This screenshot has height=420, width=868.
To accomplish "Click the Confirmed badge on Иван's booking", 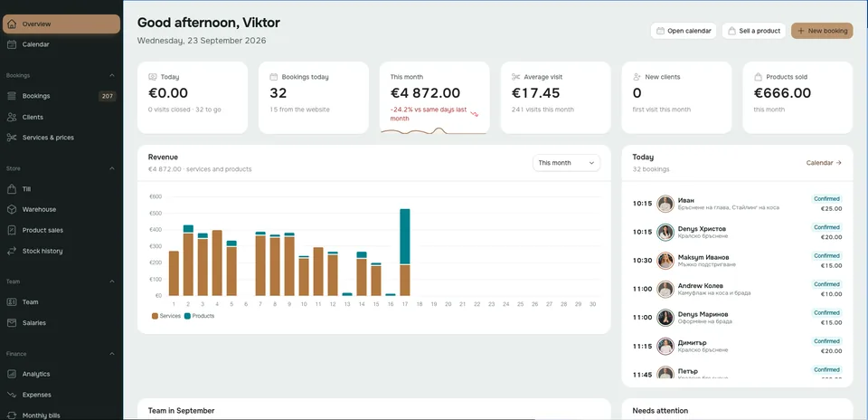I will click(827, 198).
